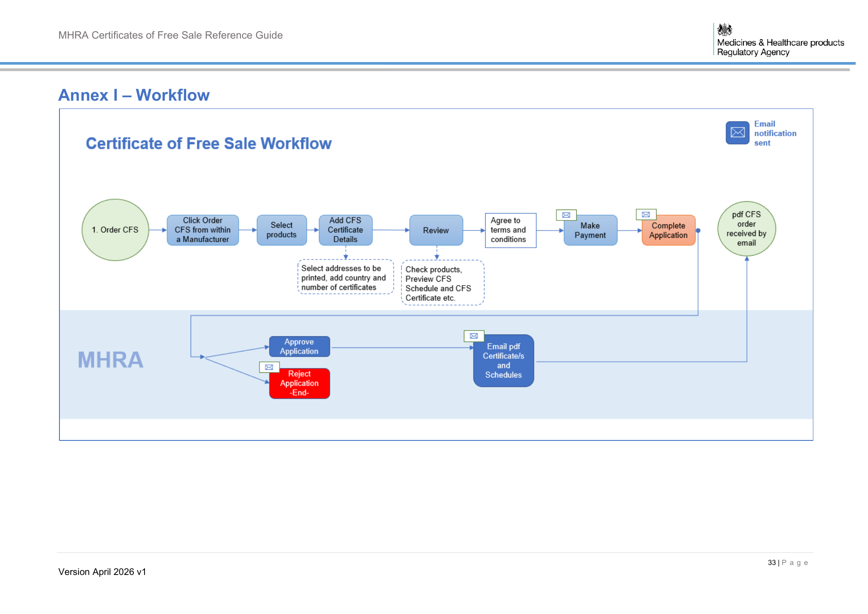Click the 'MHRA' swimlane label

(x=110, y=360)
